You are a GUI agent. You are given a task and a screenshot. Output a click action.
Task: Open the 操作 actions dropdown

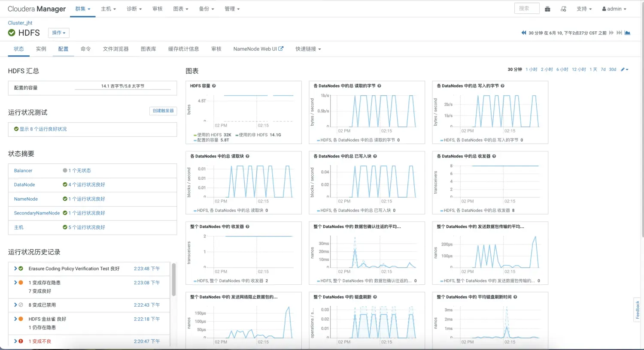[x=59, y=33]
